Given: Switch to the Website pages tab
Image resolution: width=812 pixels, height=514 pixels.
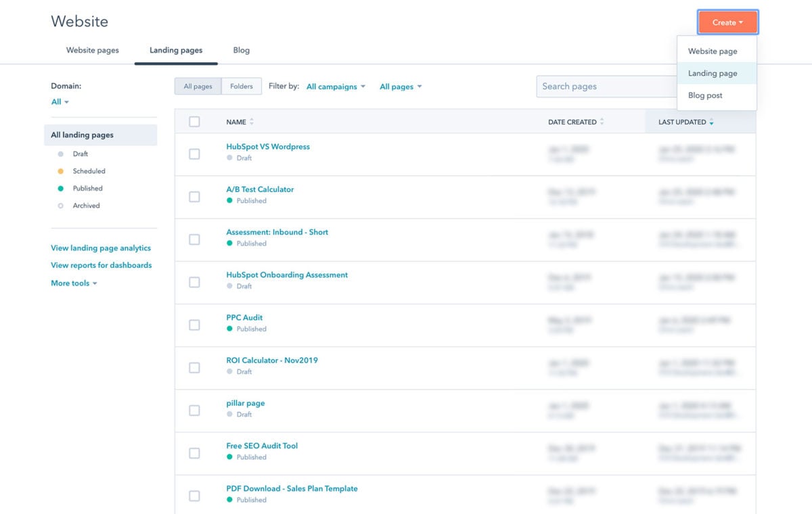Looking at the screenshot, I should [x=93, y=50].
